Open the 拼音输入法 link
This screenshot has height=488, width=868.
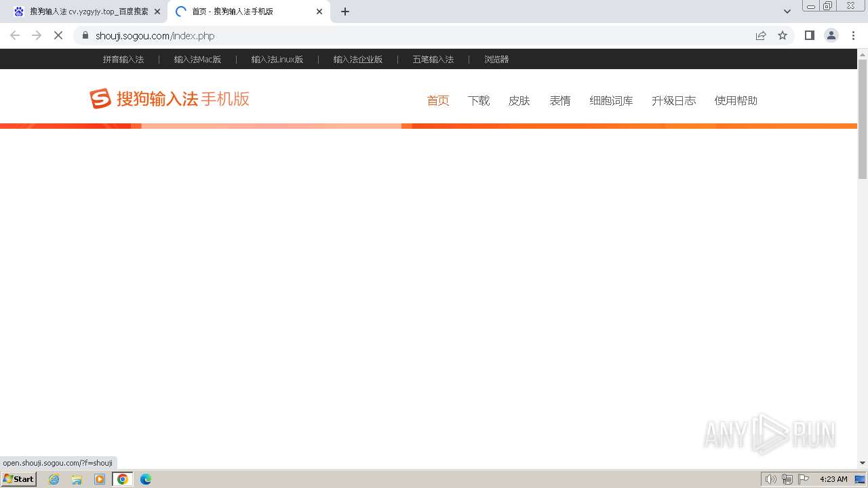(x=123, y=60)
